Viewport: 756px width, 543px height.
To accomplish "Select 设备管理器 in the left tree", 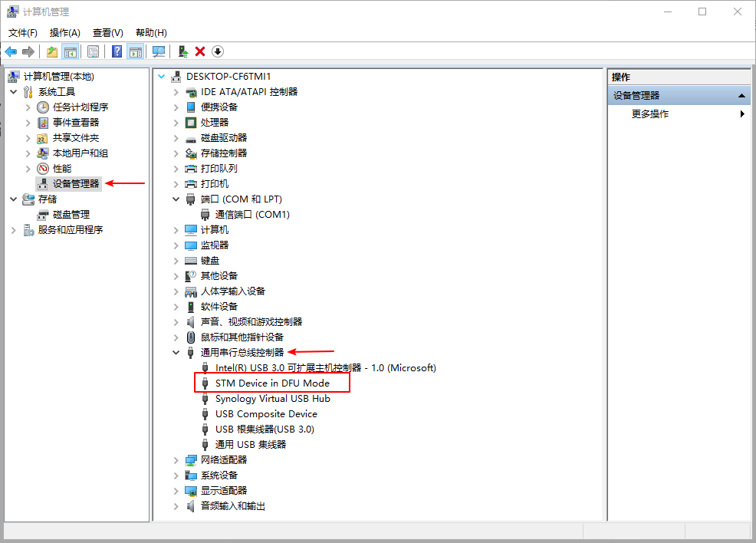I will pyautogui.click(x=76, y=184).
